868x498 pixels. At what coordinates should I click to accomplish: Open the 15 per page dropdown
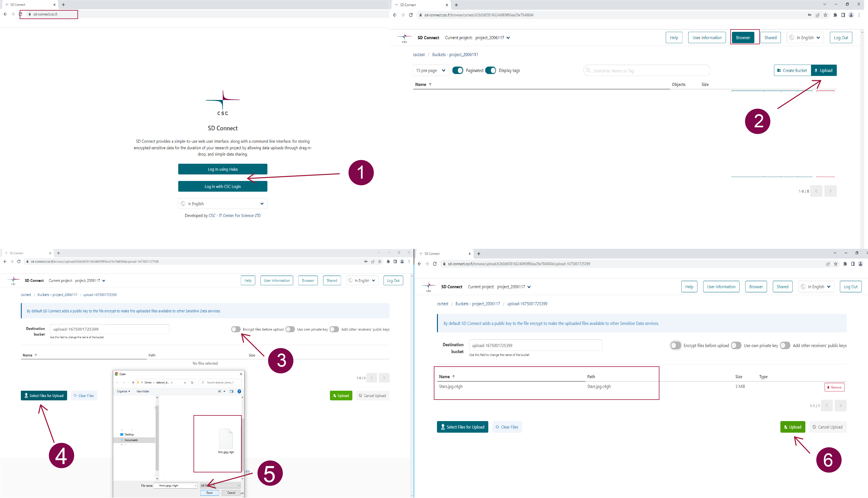tap(431, 70)
